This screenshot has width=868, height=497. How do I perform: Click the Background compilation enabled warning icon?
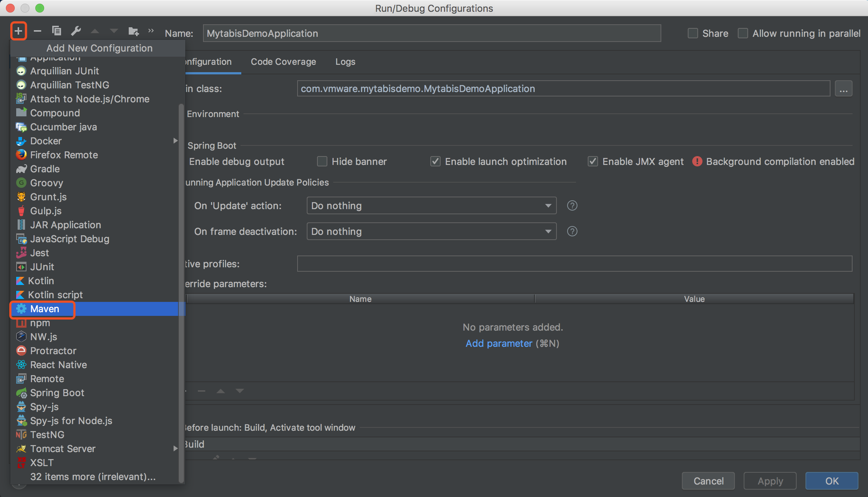click(697, 162)
